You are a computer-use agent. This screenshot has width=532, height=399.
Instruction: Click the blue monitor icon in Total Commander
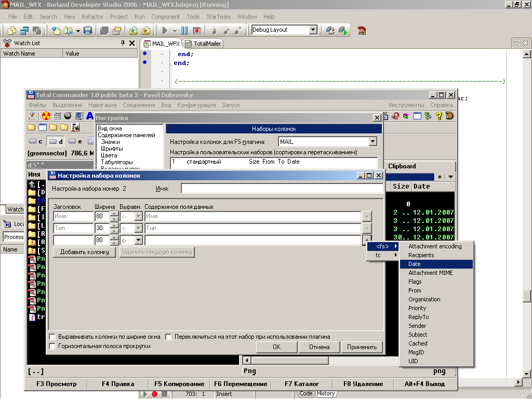point(79,116)
